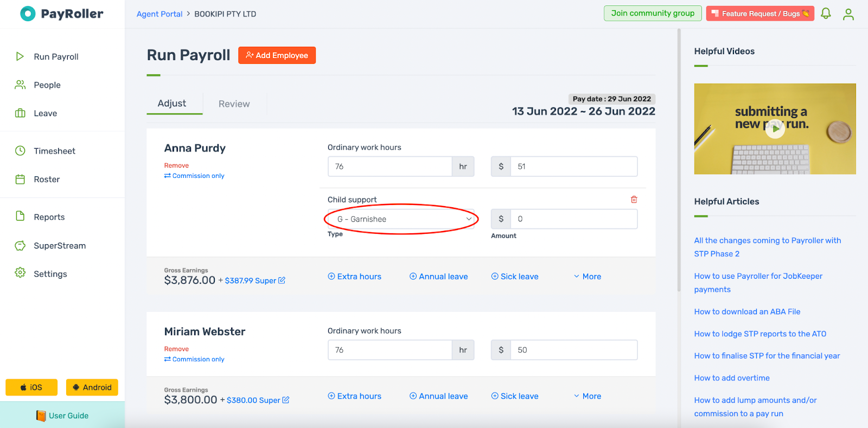Click the Add Employee button
The height and width of the screenshot is (428, 868).
click(277, 55)
